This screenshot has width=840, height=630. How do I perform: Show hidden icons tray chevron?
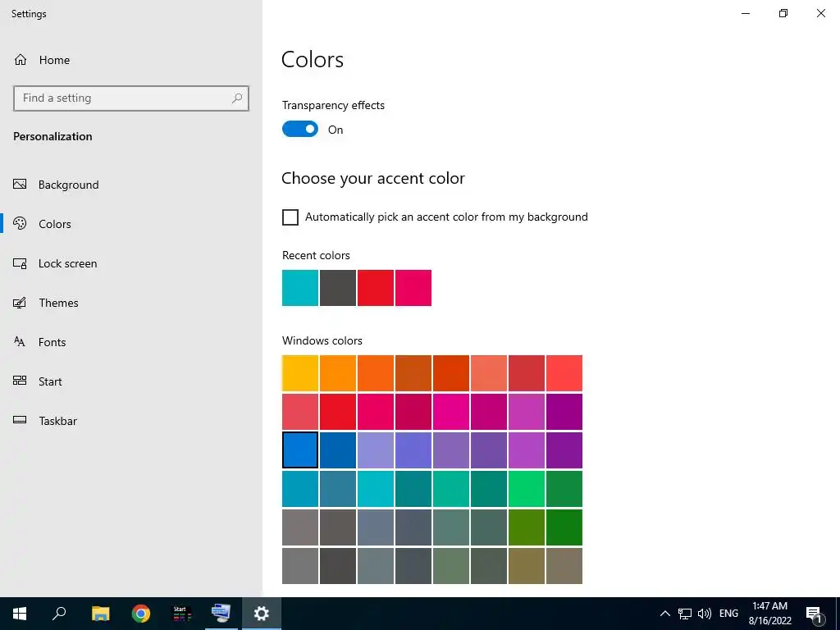pos(664,614)
